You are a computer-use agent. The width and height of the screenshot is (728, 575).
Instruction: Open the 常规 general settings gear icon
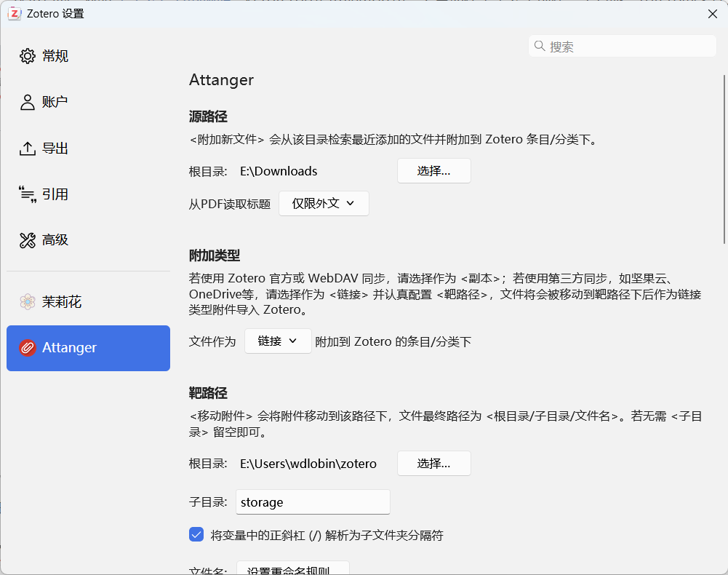(x=28, y=56)
